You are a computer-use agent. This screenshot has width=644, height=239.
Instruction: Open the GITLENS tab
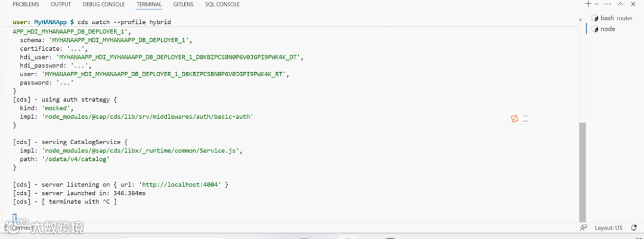183,5
